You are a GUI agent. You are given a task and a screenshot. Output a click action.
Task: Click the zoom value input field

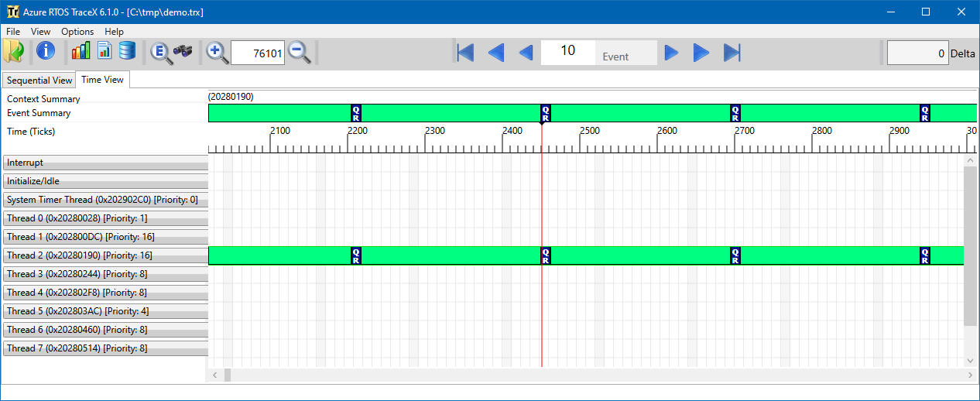pyautogui.click(x=257, y=53)
